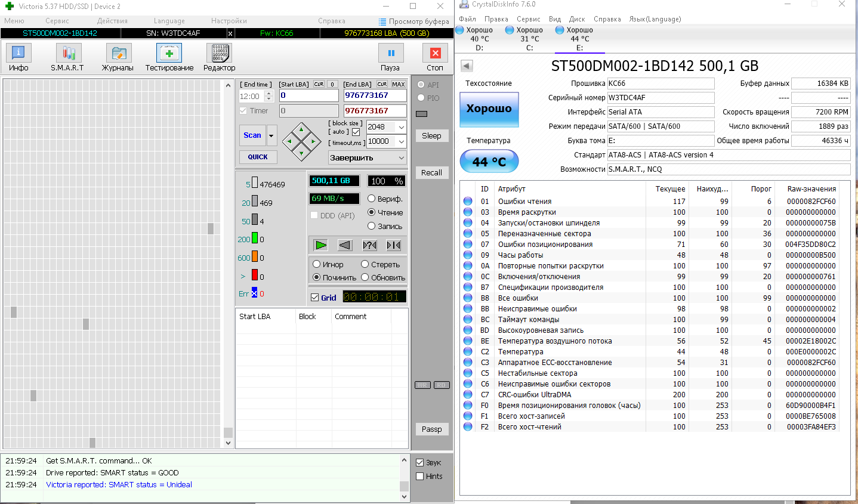This screenshot has width=858, height=504.
Task: Click the Scan button
Action: [252, 135]
